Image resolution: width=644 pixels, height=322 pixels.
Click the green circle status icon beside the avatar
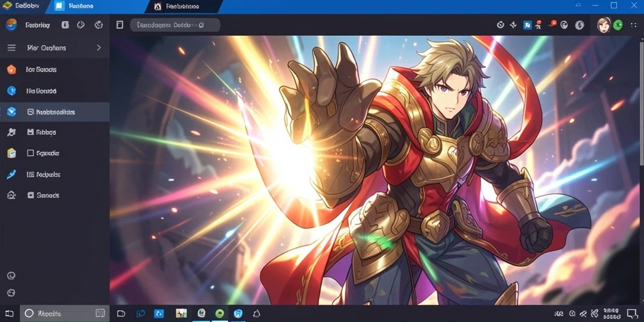coord(618,25)
